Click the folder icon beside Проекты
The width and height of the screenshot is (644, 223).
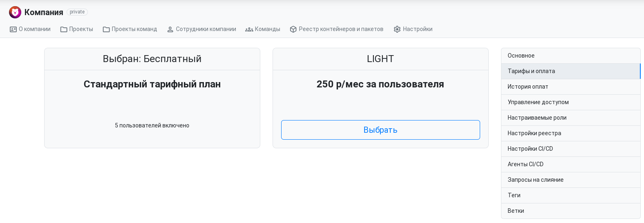(x=64, y=29)
